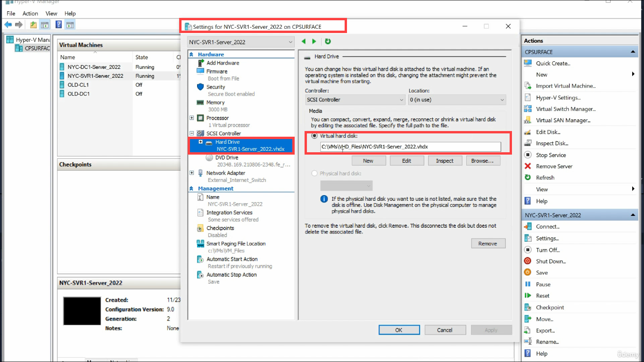
Task: Open the Action menu
Action: click(x=30, y=14)
